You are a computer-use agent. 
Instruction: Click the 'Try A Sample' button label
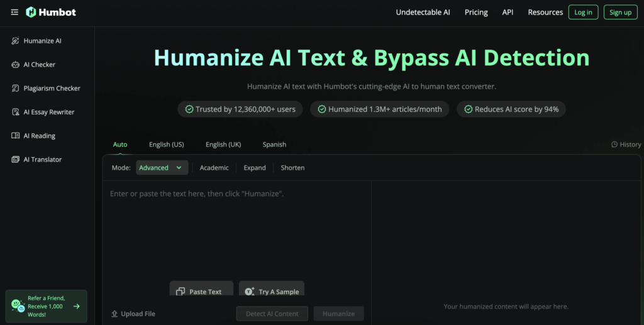[279, 292]
